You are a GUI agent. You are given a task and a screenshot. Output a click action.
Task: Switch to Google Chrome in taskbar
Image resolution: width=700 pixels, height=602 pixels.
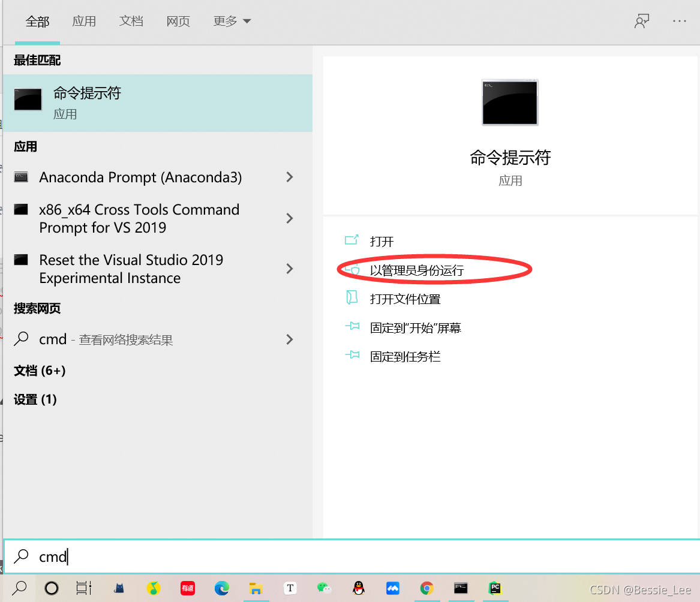(427, 588)
